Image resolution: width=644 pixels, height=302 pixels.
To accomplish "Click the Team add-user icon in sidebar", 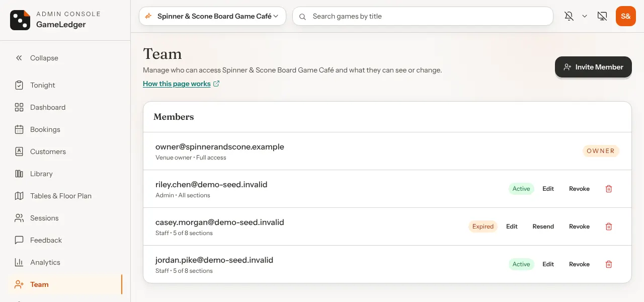I will tap(19, 284).
